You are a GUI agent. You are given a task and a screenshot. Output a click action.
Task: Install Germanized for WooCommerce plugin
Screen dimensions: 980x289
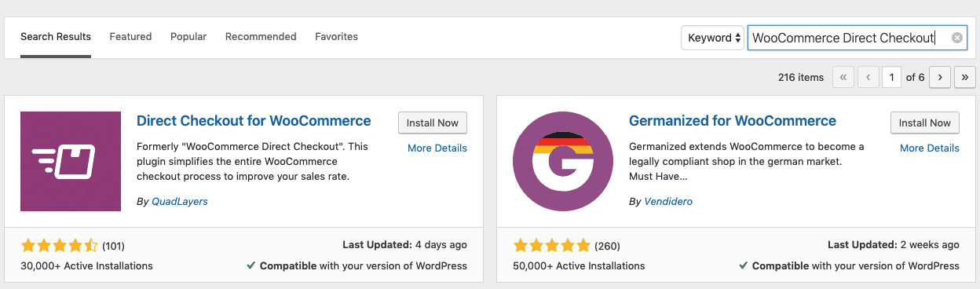point(925,123)
